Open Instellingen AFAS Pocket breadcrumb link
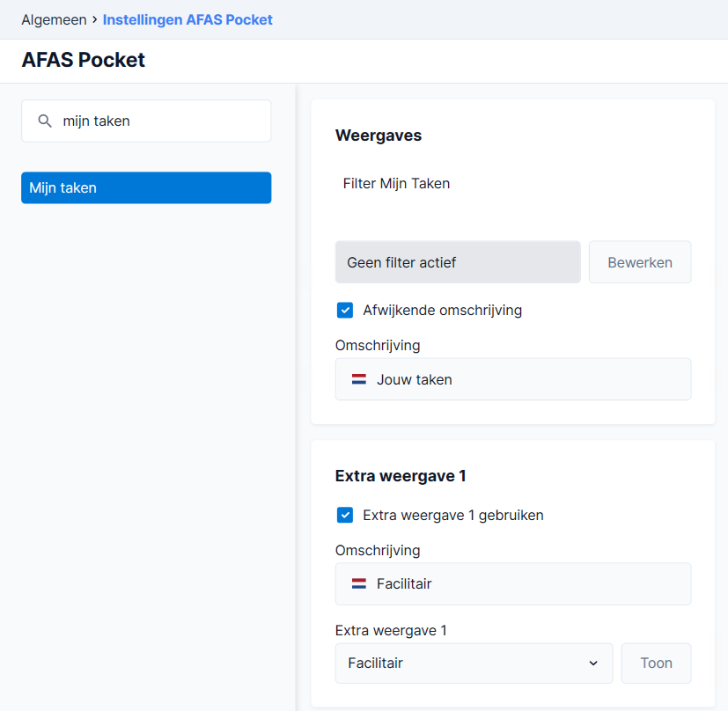728x711 pixels. [188, 19]
